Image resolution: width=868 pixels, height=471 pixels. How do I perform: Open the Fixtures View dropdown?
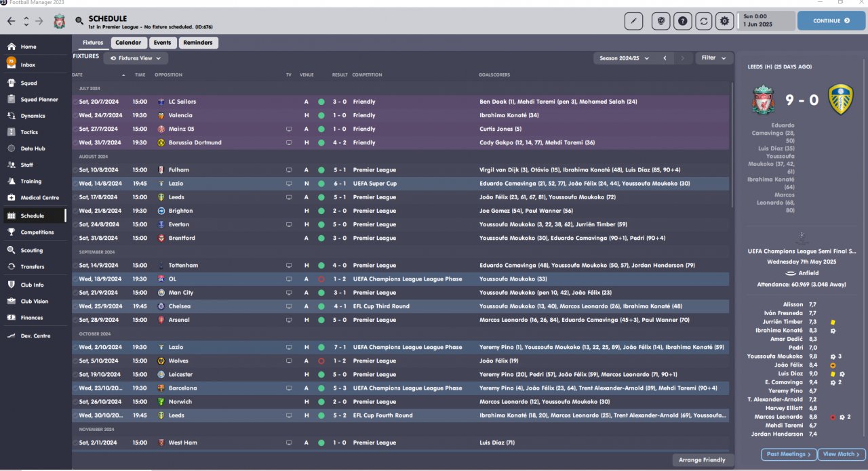pos(136,58)
